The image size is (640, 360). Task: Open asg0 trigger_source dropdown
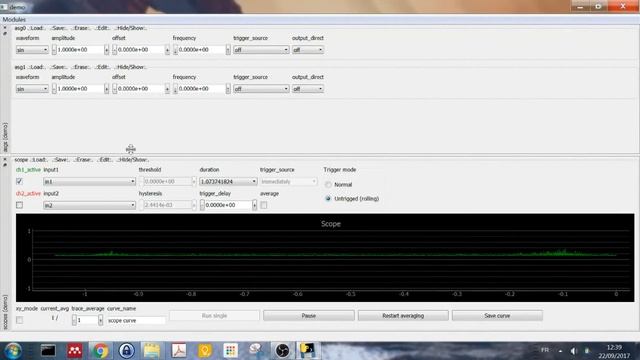[261, 50]
